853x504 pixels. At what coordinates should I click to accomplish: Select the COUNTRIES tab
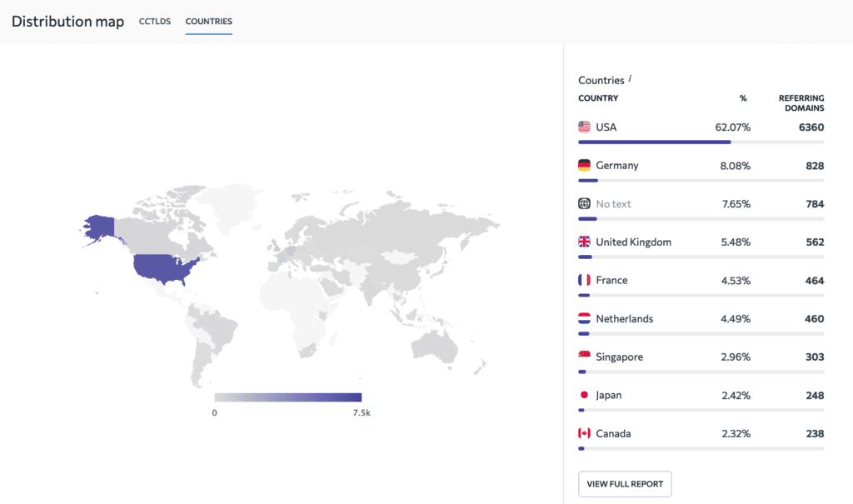tap(208, 22)
